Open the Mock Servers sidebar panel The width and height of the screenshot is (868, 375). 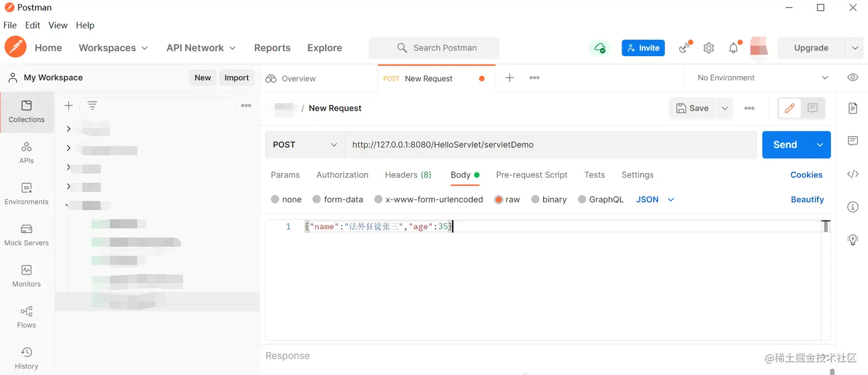pyautogui.click(x=26, y=236)
